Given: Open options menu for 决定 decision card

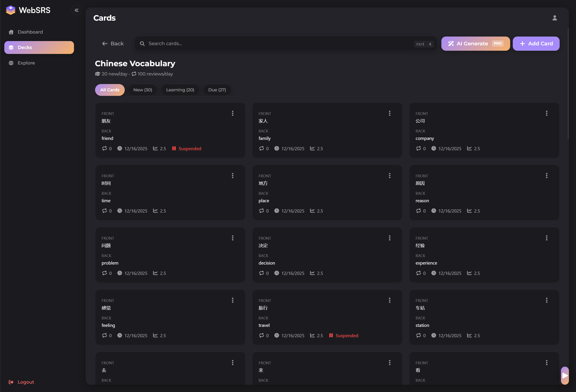Looking at the screenshot, I should [x=390, y=238].
